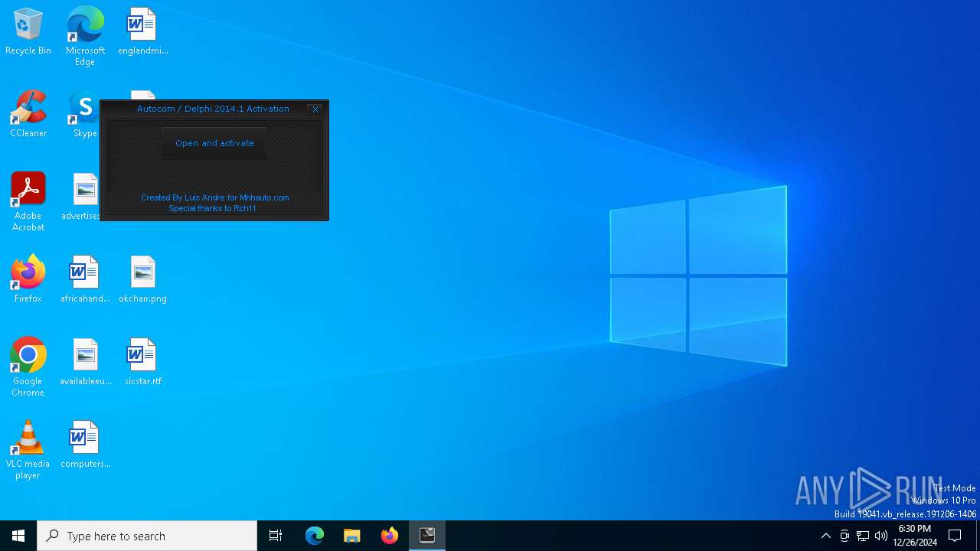980x551 pixels.
Task: Open File Explorer from the taskbar
Action: pyautogui.click(x=352, y=536)
